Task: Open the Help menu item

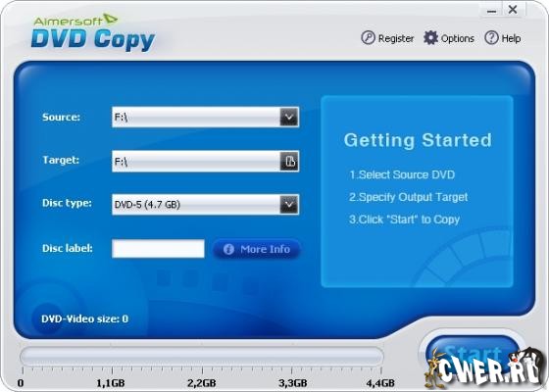Action: 503,38
